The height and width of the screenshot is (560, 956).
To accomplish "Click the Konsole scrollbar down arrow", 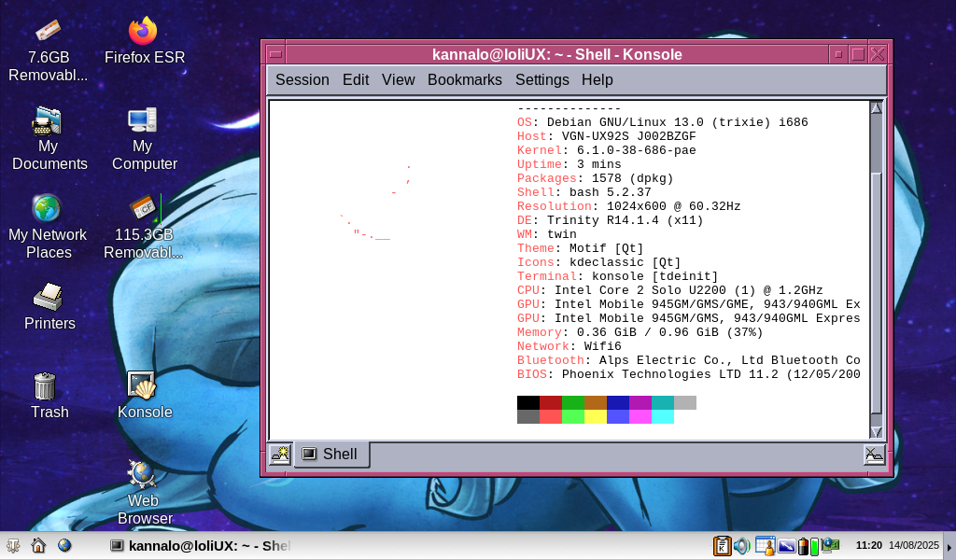I will [x=876, y=432].
